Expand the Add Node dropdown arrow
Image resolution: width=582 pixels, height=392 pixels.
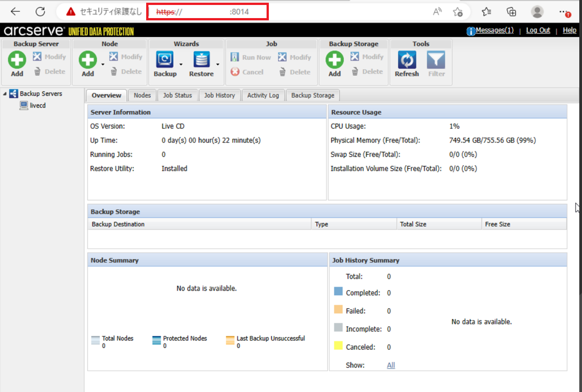[x=103, y=65]
